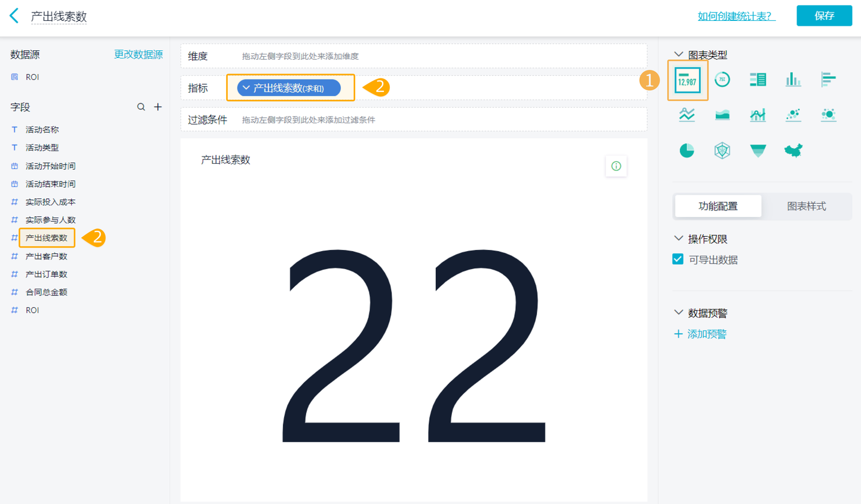Viewport: 861px width, 504px height.
Task: Select the line chart type
Action: pyautogui.click(x=686, y=115)
